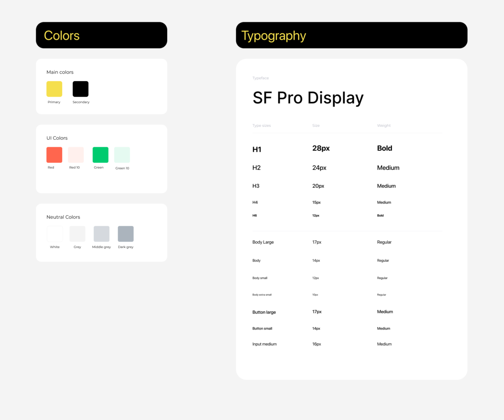The image size is (504, 420).
Task: Select the Secondary black color swatch
Action: 81,89
